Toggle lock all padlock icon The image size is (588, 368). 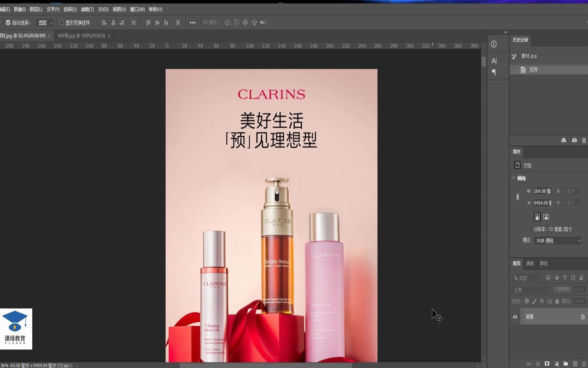(x=557, y=301)
